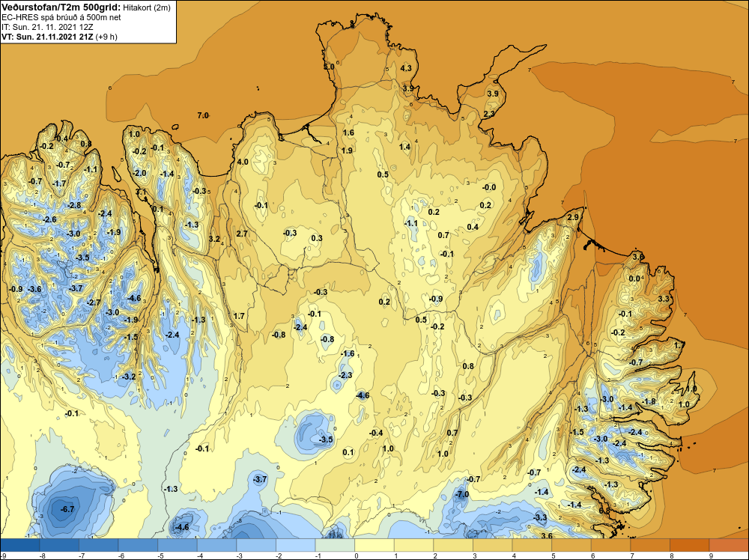Viewport: 749px width, 560px height.
Task: Click the '-6' tick label on the color bar
Action: coord(121,556)
